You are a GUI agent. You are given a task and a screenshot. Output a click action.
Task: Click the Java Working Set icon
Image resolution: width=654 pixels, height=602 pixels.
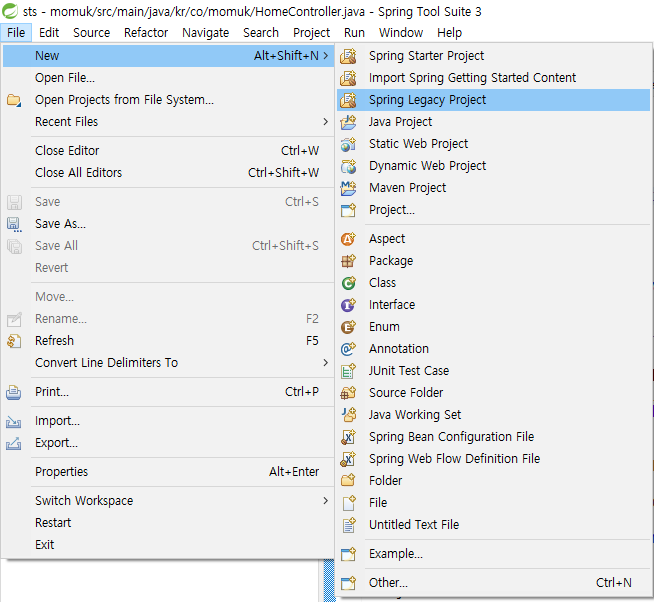point(348,415)
